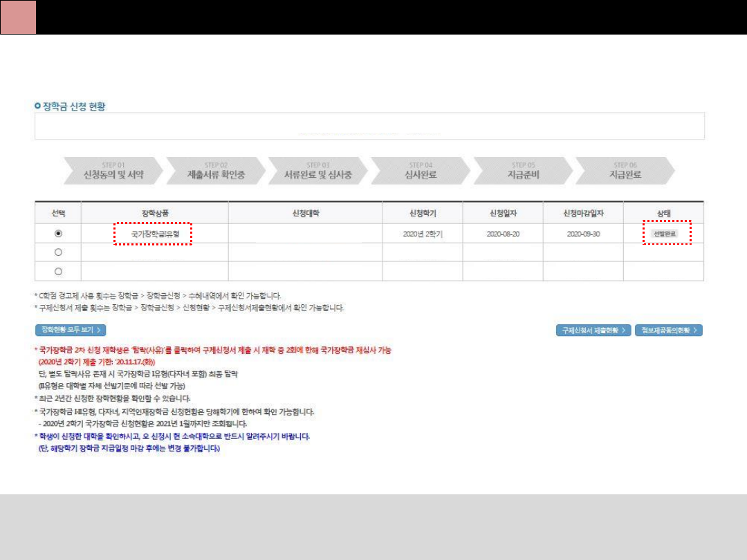Viewport: 747px width, 560px height.
Task: Open 정보제공동의현황 page
Action: tap(669, 330)
